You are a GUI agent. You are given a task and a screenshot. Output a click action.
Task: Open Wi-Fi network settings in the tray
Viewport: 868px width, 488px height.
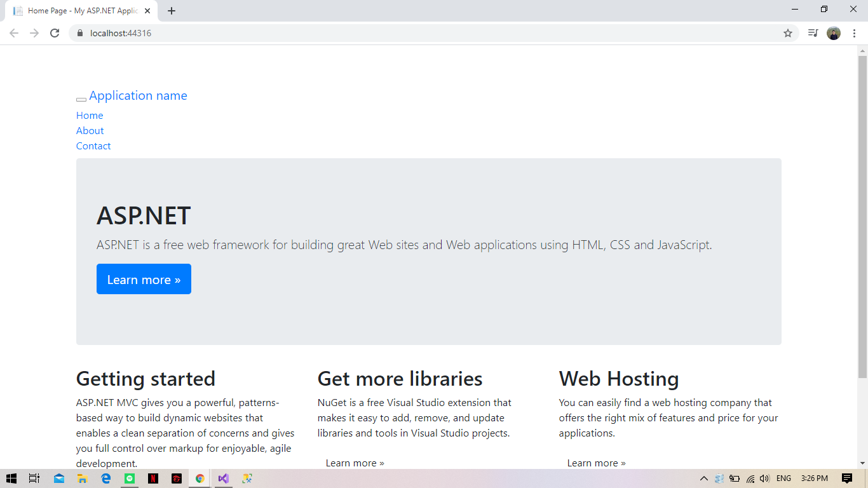tap(750, 478)
